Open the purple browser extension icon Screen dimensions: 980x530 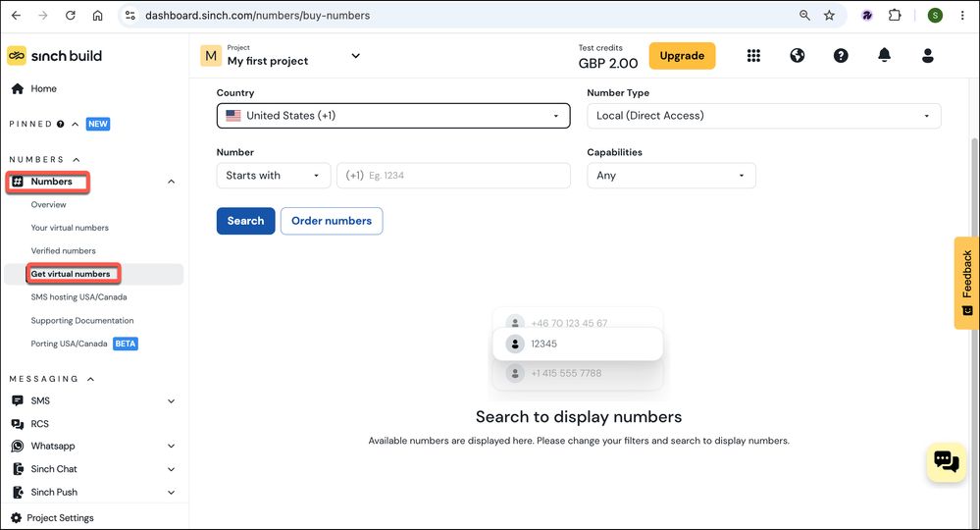[867, 15]
